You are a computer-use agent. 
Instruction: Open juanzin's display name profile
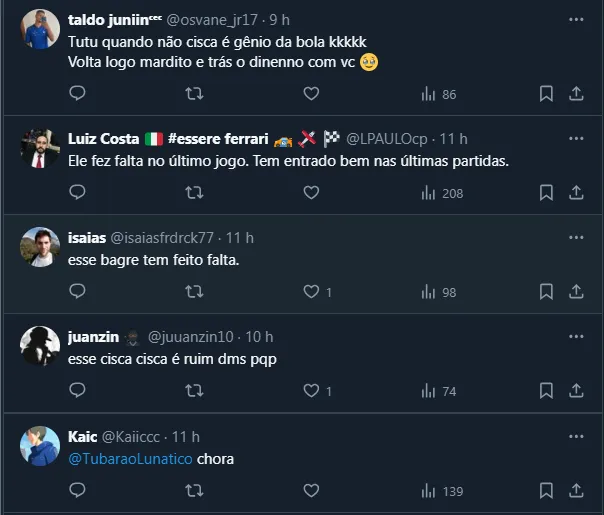[x=95, y=337]
